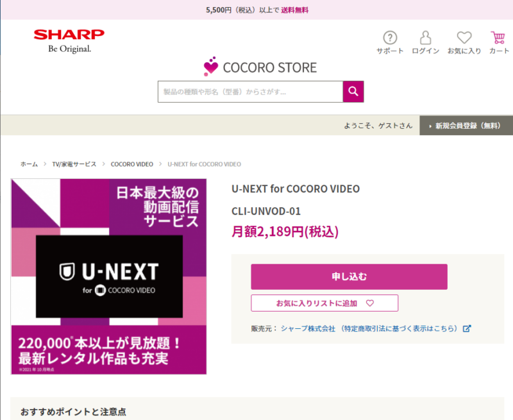Click the Login person icon

[425, 38]
